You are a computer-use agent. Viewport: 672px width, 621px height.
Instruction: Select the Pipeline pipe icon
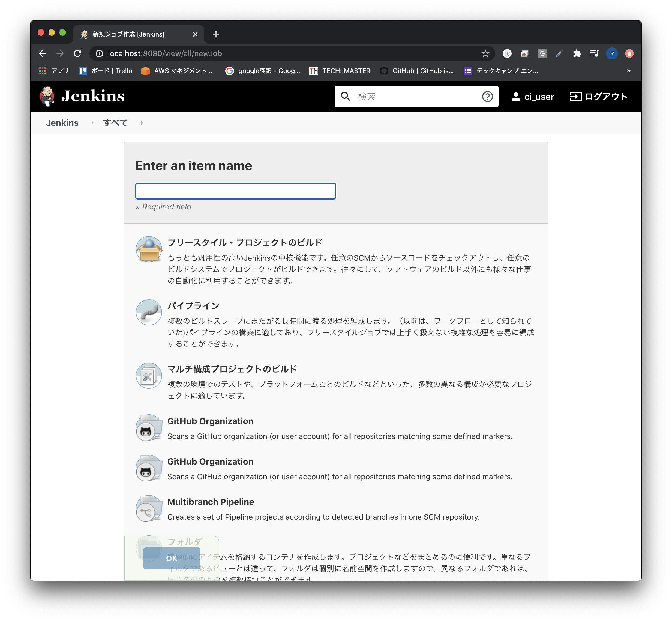click(149, 312)
